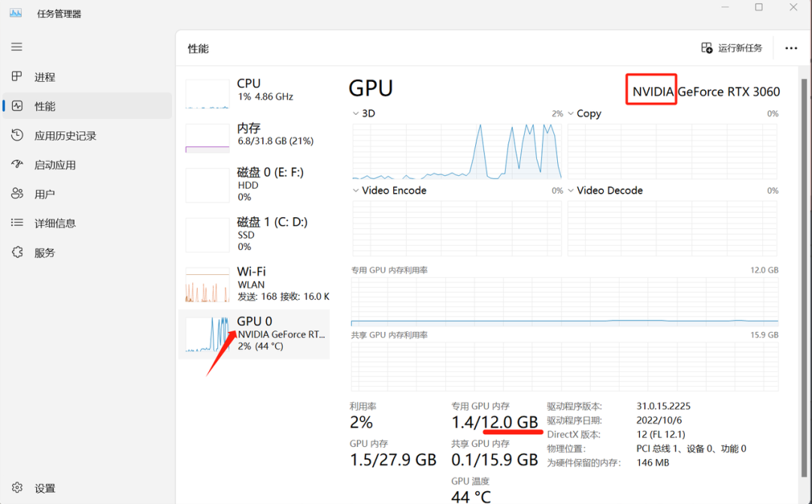Click the 启动应用 gauge icon
812x504 pixels.
pyautogui.click(x=17, y=164)
